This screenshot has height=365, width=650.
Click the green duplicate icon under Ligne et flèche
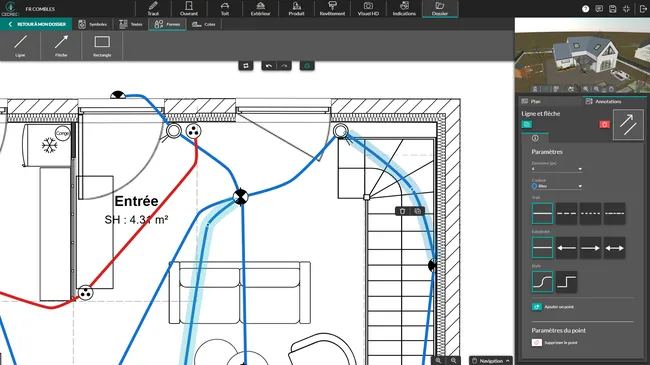(527, 124)
